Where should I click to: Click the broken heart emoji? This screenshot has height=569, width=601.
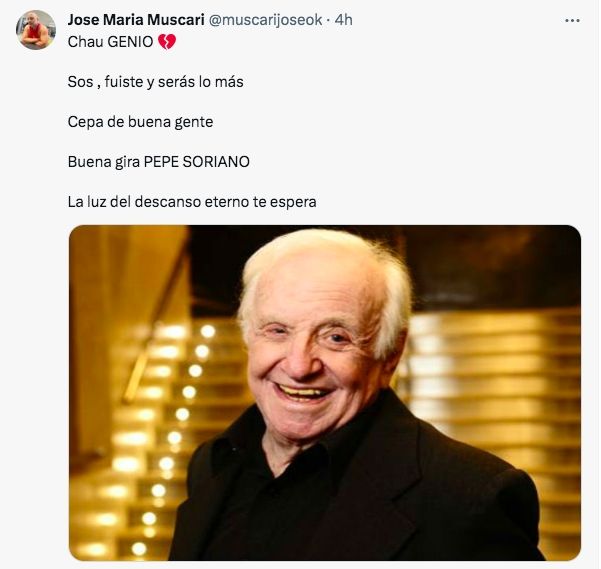167,42
